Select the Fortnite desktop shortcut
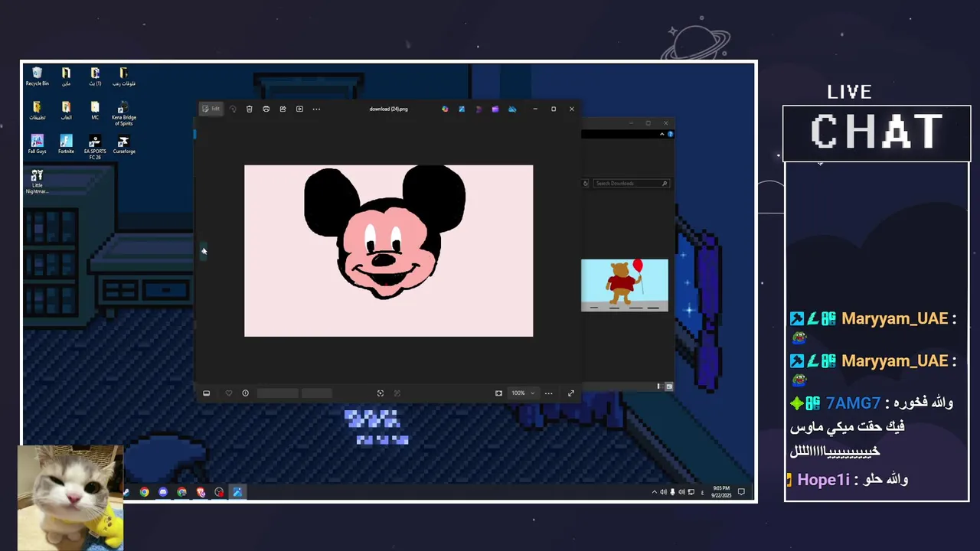 (x=66, y=145)
